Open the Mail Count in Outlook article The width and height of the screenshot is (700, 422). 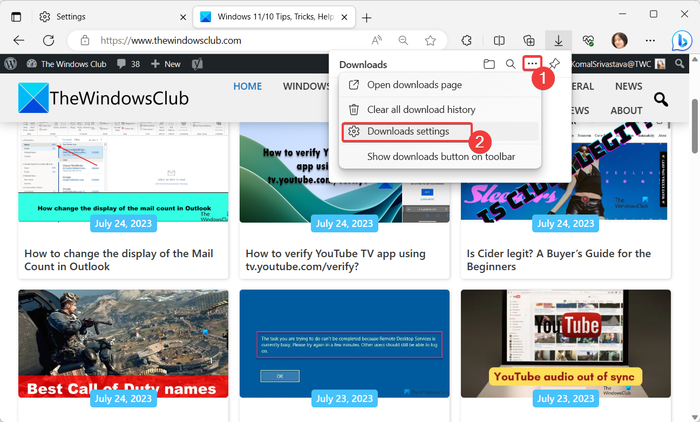[x=118, y=260]
